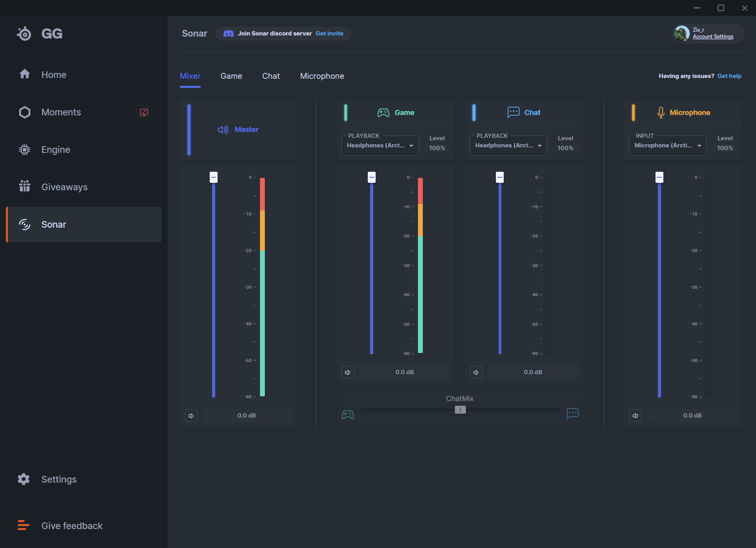This screenshot has height=548, width=756.
Task: Click the Get help link
Action: (x=729, y=76)
